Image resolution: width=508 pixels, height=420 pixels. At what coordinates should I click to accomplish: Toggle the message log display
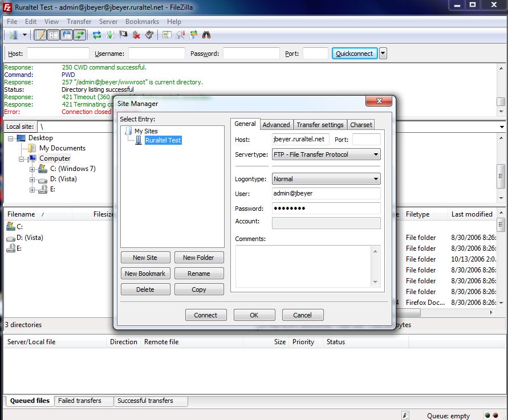[x=40, y=35]
